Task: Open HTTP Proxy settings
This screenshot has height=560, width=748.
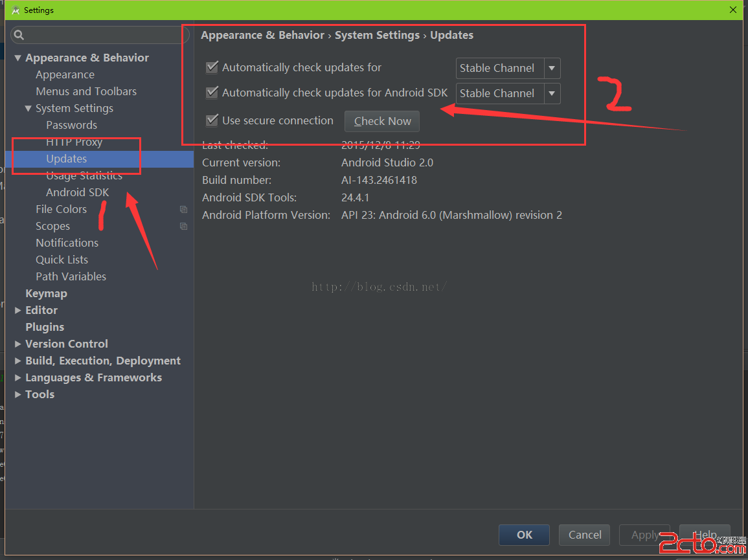Action: (74, 142)
